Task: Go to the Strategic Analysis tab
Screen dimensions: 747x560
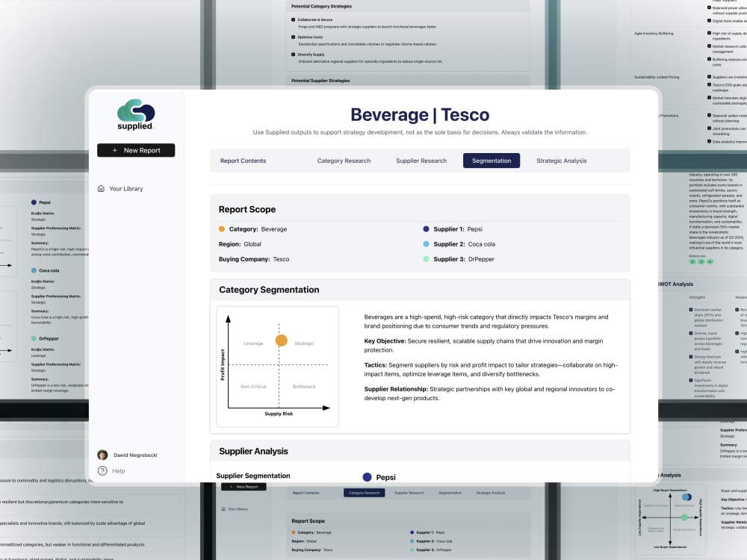Action: click(561, 161)
